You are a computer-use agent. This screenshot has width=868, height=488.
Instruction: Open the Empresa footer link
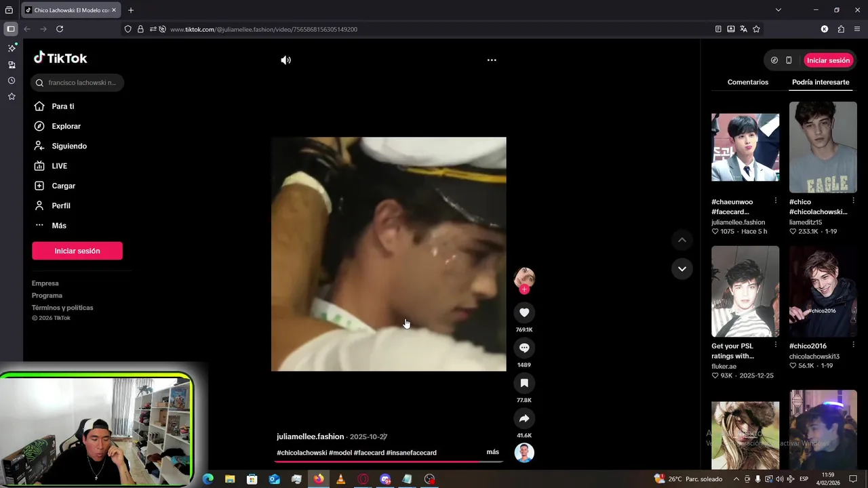45,283
